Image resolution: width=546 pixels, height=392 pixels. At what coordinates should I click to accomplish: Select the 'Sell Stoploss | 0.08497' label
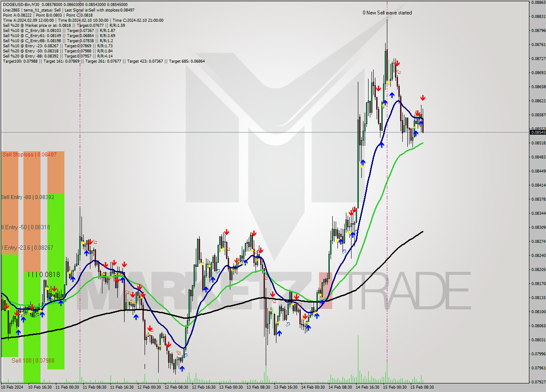pos(29,154)
